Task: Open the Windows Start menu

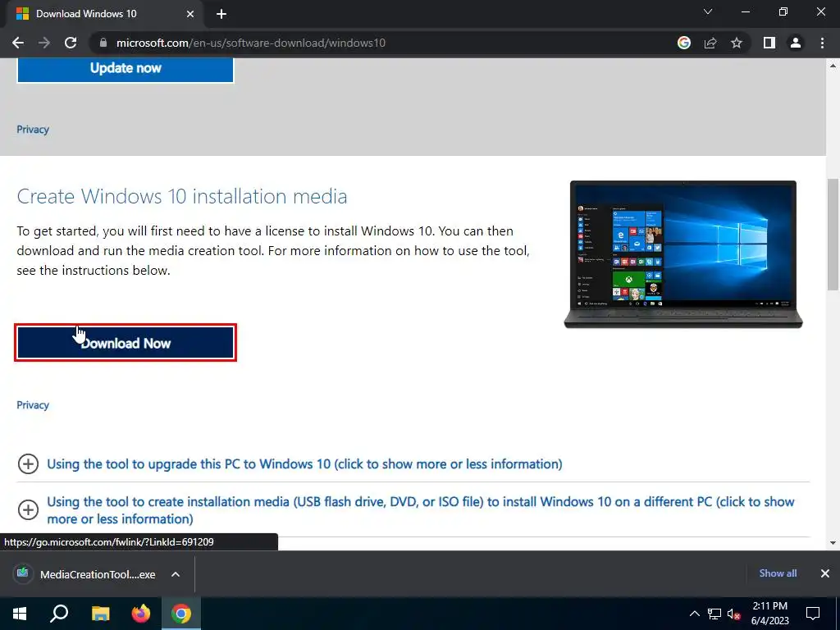Action: 20,614
